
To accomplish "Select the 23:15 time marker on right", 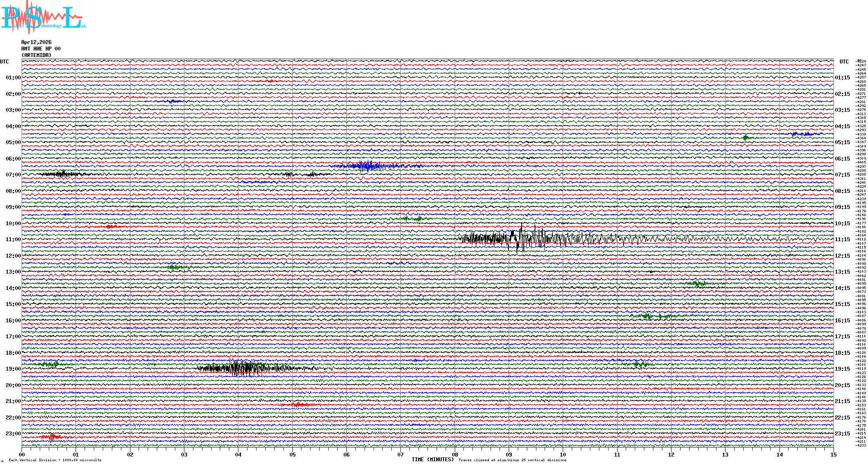I will (x=842, y=434).
